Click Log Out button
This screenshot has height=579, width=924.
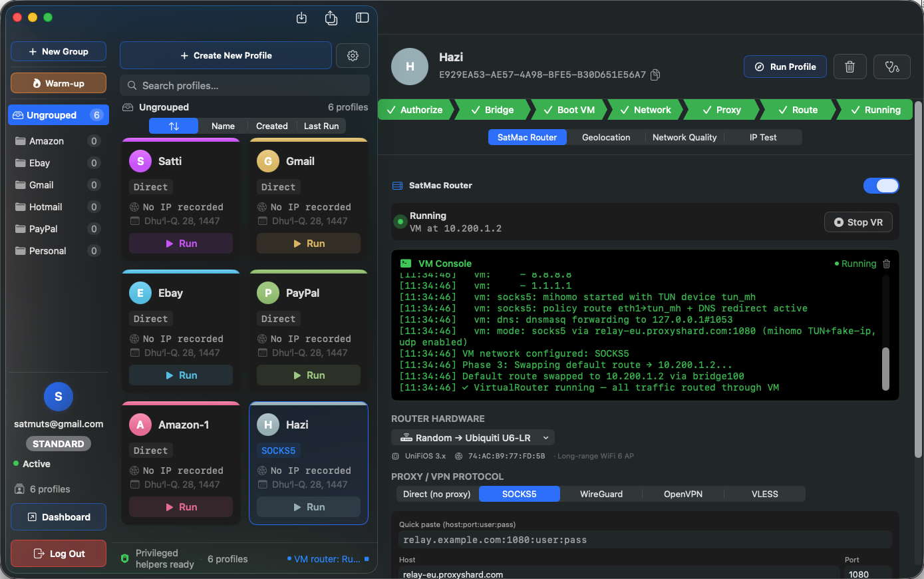(59, 554)
